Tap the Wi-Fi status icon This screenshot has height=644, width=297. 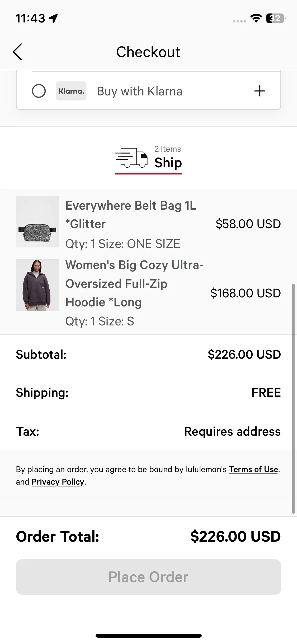tap(256, 18)
